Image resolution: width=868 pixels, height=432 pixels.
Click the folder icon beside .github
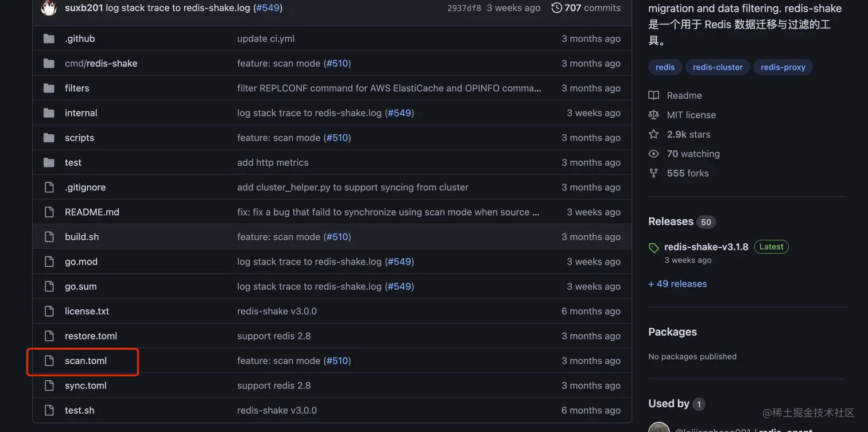[49, 38]
